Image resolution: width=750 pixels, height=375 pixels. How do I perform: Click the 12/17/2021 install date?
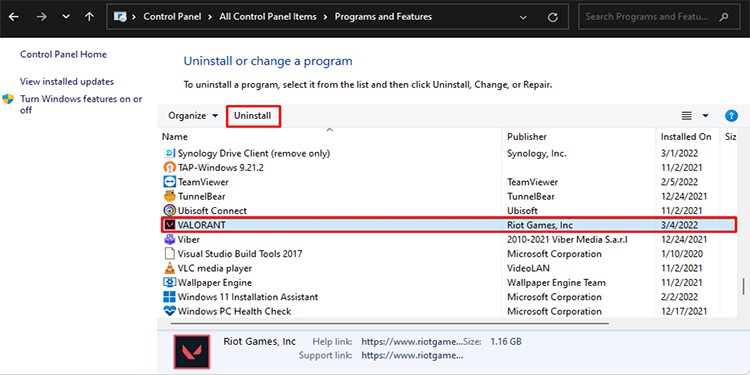684,311
